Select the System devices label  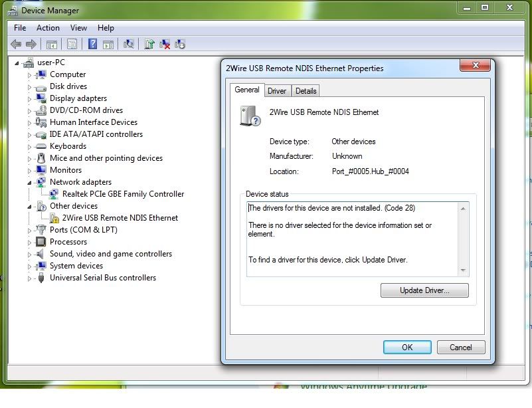76,266
